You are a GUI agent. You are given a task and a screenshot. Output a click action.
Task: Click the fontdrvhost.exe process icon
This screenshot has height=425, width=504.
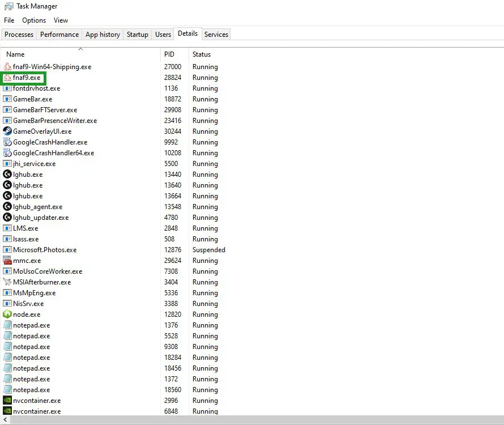coord(7,88)
